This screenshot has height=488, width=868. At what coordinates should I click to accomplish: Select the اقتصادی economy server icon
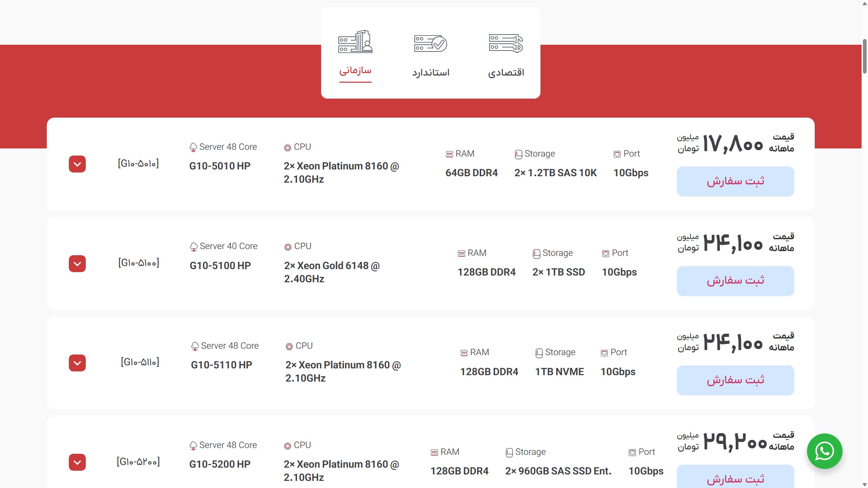506,43
